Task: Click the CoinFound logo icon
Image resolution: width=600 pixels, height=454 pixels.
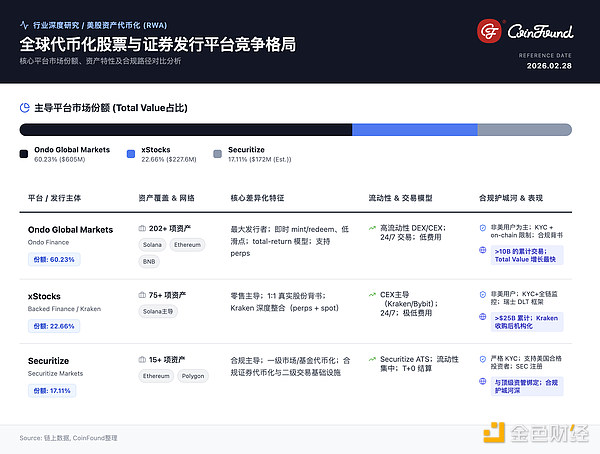Action: coord(490,32)
